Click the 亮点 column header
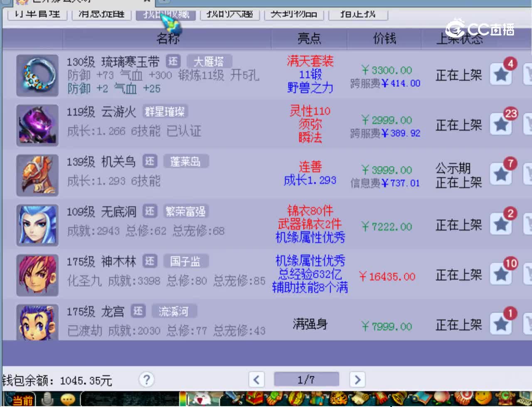Viewport: 532px width, 407px height. tap(309, 39)
